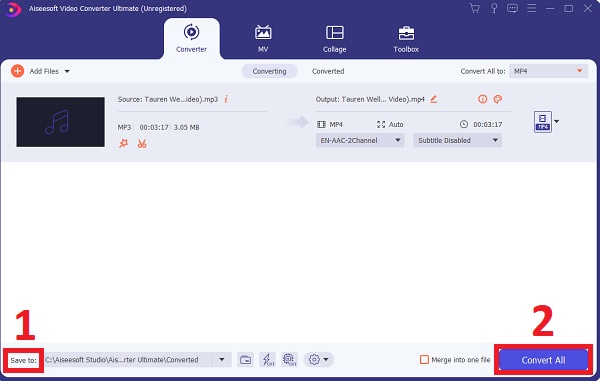Viewport: 600px width, 381px height.
Task: Open the edit metadata info icon
Action: pos(482,99)
